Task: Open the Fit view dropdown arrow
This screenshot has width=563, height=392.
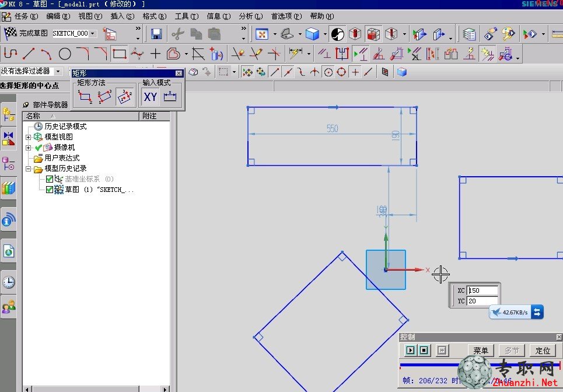Action: [x=275, y=34]
